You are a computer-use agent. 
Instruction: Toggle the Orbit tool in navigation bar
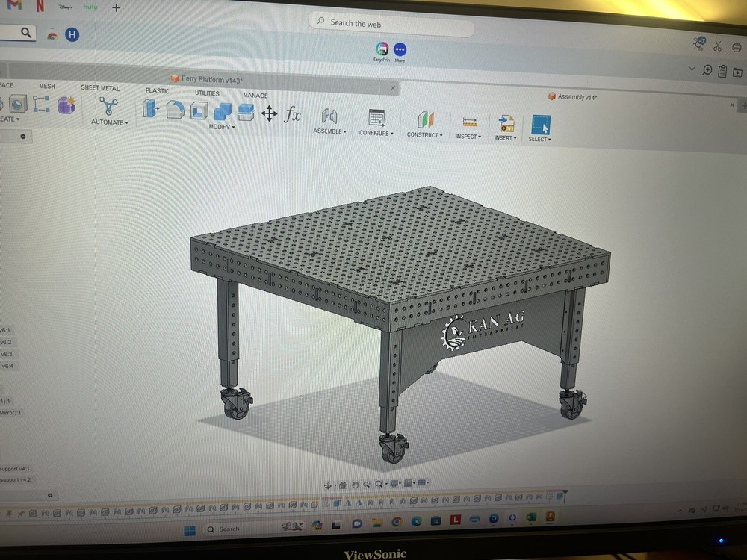(329, 484)
